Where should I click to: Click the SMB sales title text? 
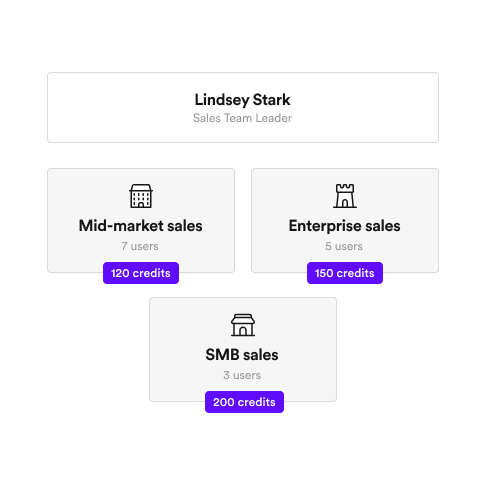[x=242, y=355]
